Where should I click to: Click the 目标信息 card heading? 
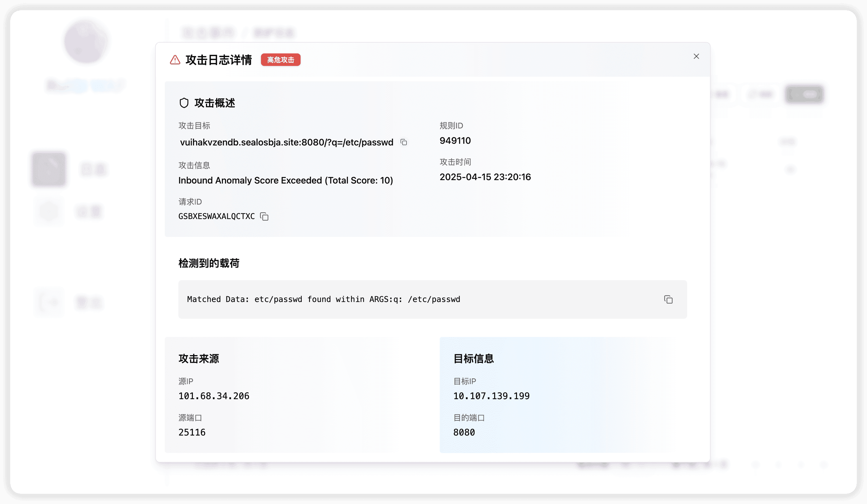click(x=473, y=359)
